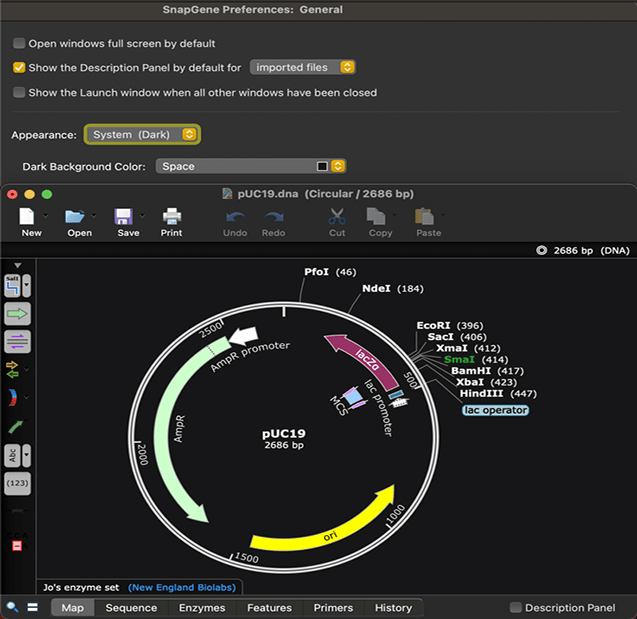Image resolution: width=637 pixels, height=619 pixels.
Task: Click the New file icon
Action: (29, 216)
